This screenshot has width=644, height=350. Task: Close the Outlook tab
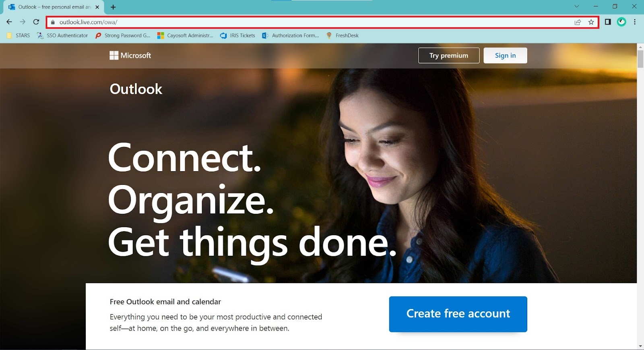[x=97, y=7]
